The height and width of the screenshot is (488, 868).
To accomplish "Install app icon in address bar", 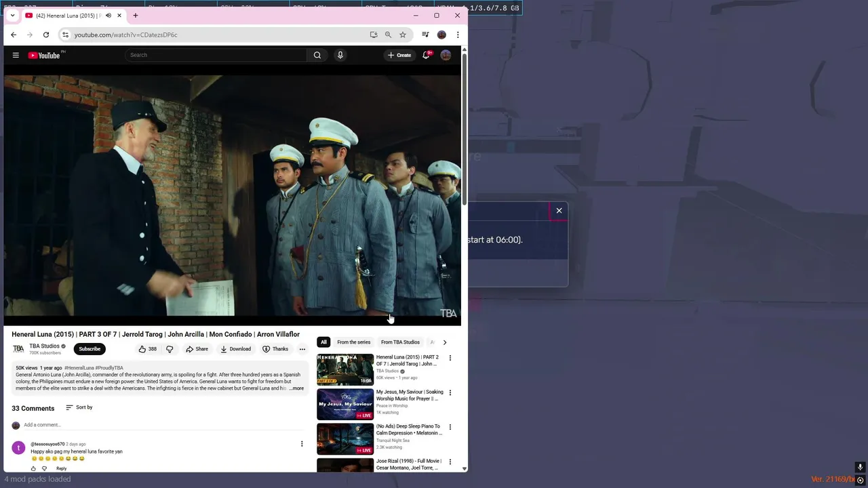I will (374, 35).
